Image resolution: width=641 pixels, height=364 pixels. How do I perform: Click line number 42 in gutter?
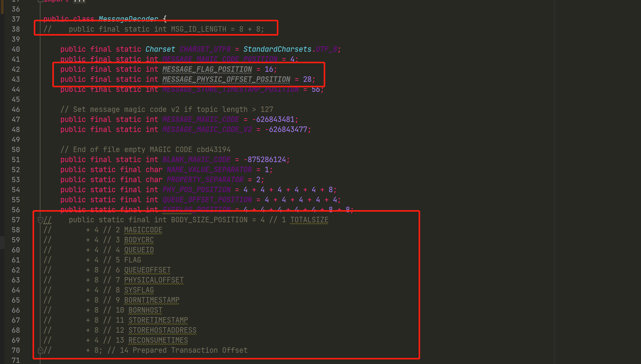click(x=16, y=69)
